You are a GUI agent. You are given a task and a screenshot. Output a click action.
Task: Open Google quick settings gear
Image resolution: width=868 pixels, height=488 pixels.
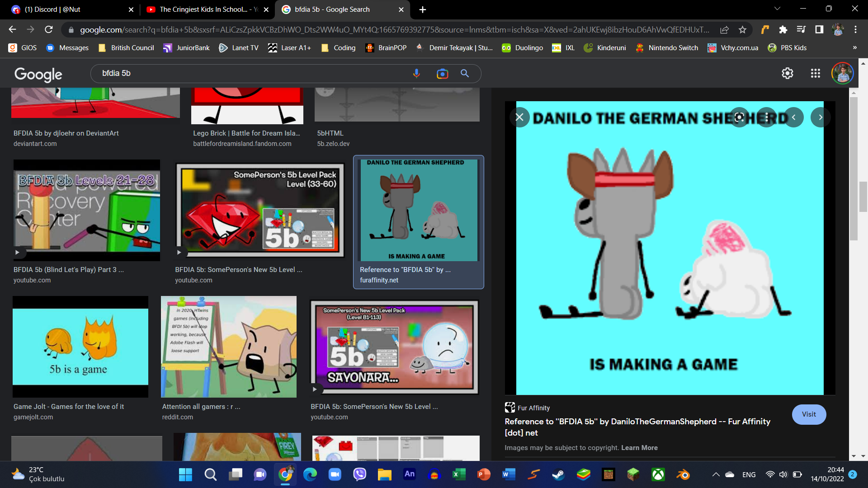point(788,73)
